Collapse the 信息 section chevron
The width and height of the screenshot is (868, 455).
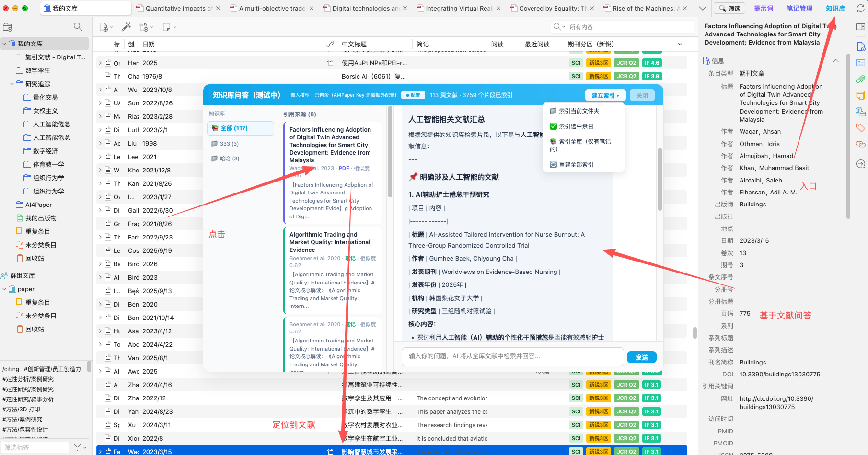(836, 61)
